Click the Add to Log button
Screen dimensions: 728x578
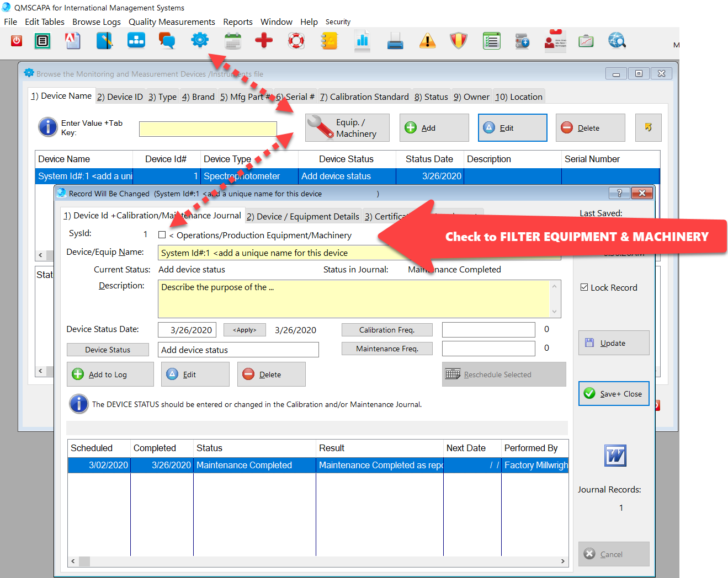pos(110,374)
